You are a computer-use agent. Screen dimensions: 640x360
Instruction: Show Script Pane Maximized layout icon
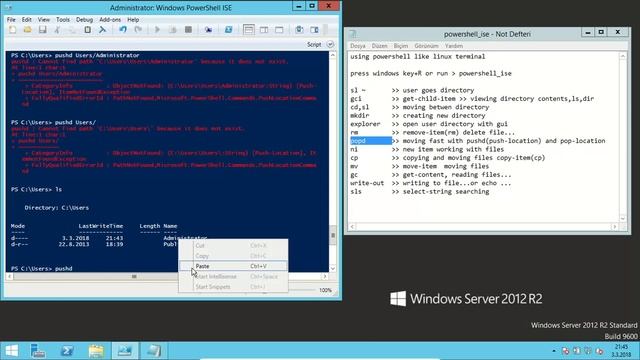pyautogui.click(x=279, y=30)
